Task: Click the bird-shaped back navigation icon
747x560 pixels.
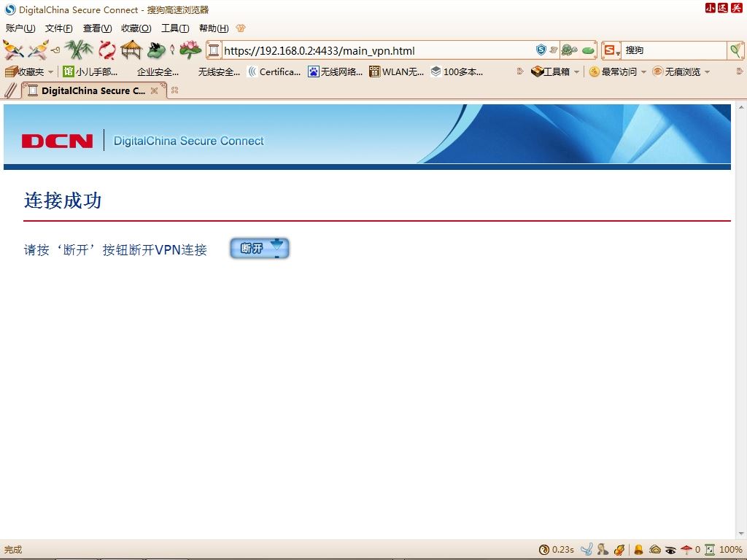Action: coord(13,50)
